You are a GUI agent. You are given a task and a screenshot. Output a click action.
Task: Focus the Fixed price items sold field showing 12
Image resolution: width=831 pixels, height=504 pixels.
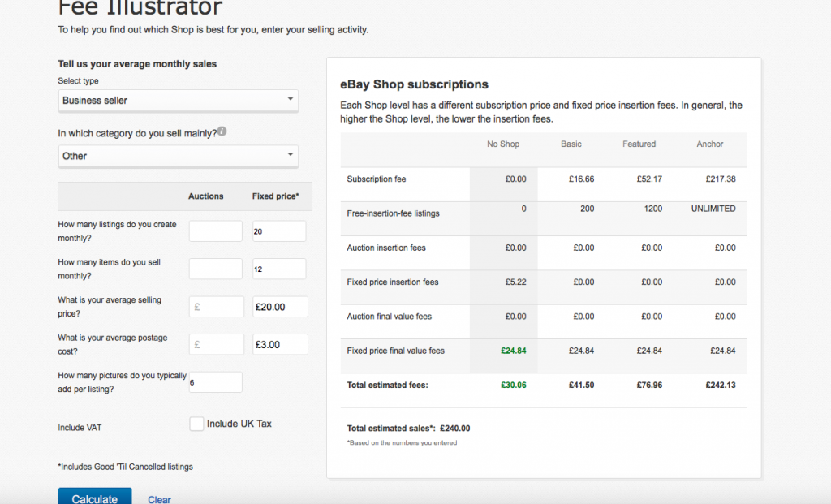click(x=279, y=269)
